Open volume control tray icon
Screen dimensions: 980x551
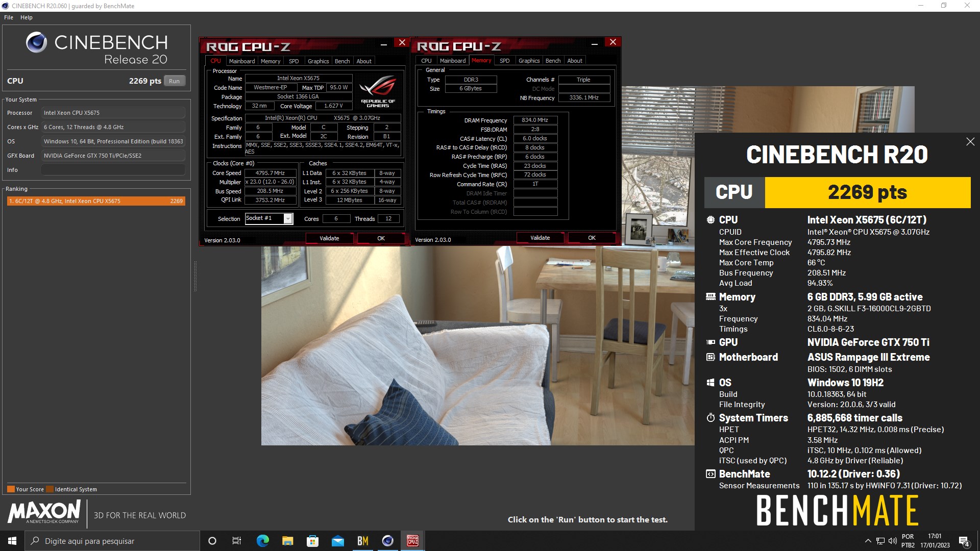pyautogui.click(x=893, y=541)
